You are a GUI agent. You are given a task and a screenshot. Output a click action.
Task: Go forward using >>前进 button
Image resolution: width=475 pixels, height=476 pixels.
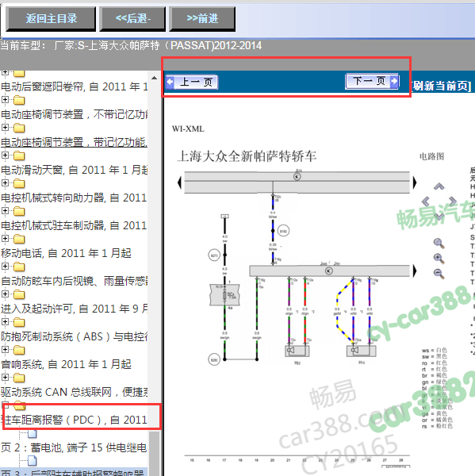pos(202,19)
